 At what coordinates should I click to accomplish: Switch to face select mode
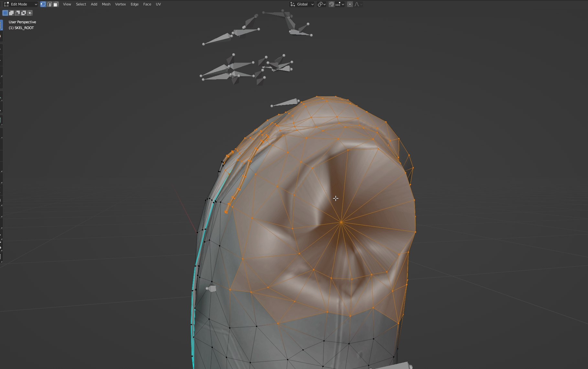tap(56, 4)
